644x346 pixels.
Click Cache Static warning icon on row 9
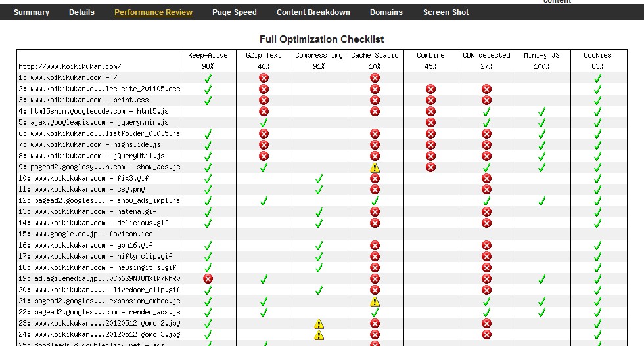(x=375, y=167)
